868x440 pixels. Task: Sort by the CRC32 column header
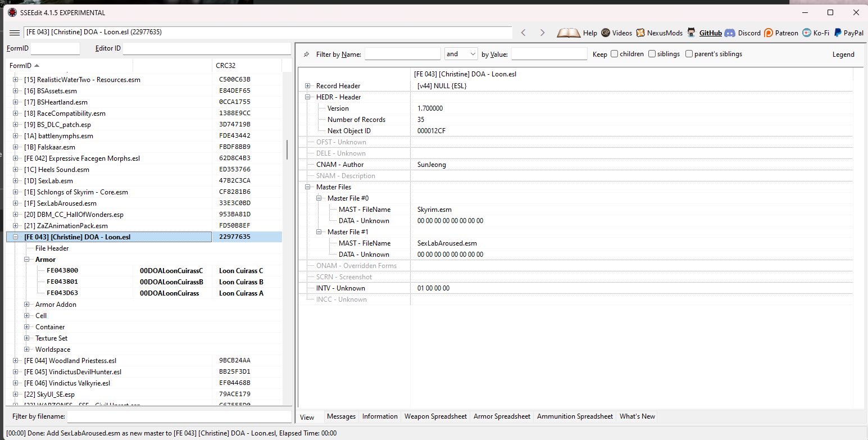[x=247, y=66]
